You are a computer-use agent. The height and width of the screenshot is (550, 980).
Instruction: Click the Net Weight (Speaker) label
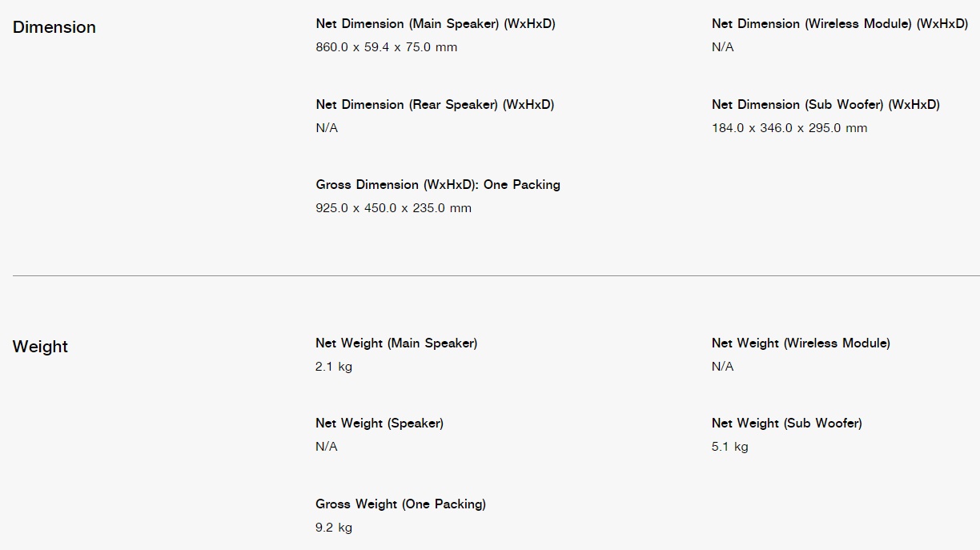(x=380, y=424)
